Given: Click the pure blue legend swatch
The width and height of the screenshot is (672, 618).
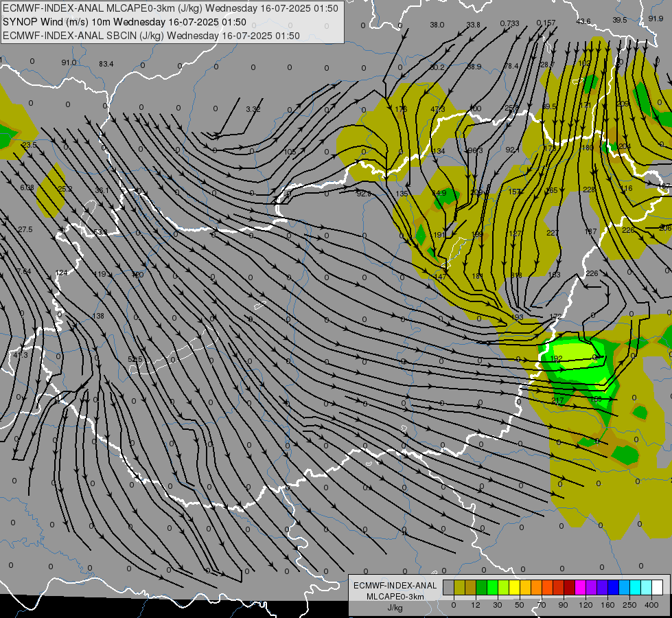Looking at the screenshot, I should pyautogui.click(x=613, y=588).
